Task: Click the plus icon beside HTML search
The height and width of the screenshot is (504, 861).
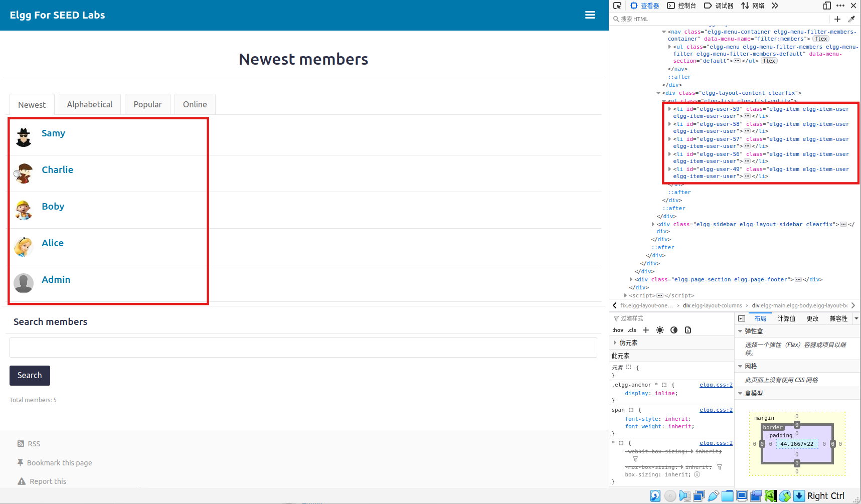Action: pyautogui.click(x=837, y=19)
